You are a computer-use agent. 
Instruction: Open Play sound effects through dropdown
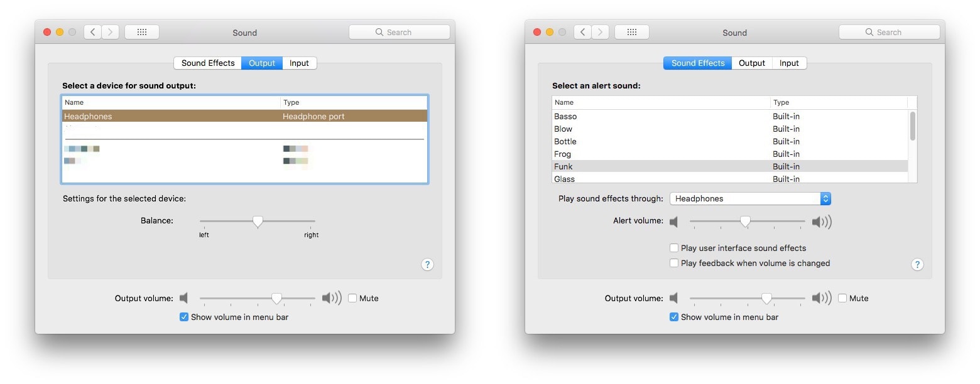point(750,198)
